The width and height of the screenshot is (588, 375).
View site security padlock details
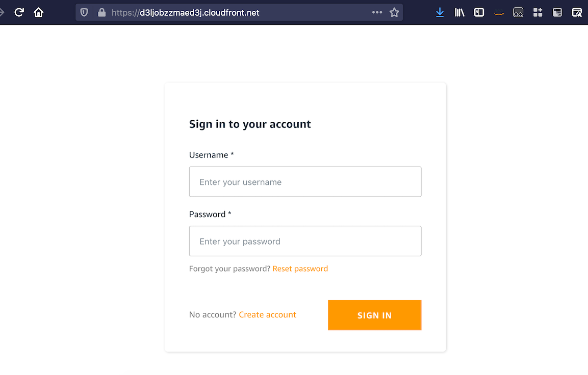(101, 13)
